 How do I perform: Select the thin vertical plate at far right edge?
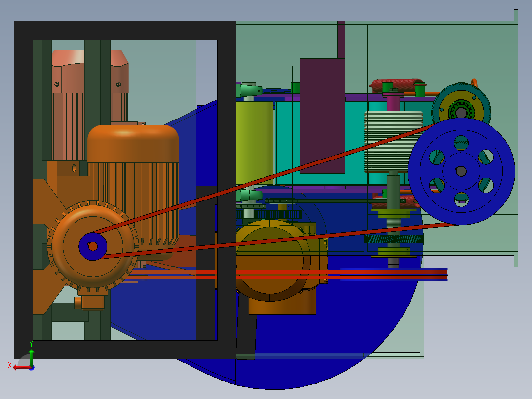pyautogui.click(x=516, y=138)
